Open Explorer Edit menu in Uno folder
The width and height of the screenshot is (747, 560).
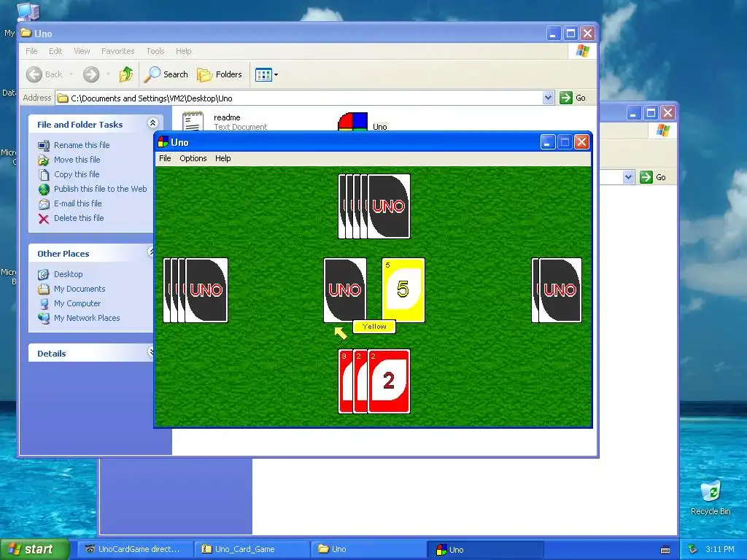click(x=55, y=51)
